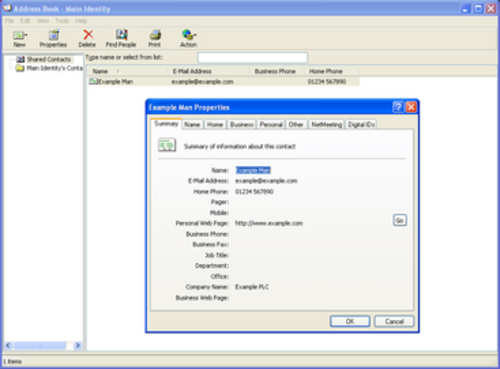Click the Type name search field
This screenshot has width=500, height=369.
tap(253, 58)
